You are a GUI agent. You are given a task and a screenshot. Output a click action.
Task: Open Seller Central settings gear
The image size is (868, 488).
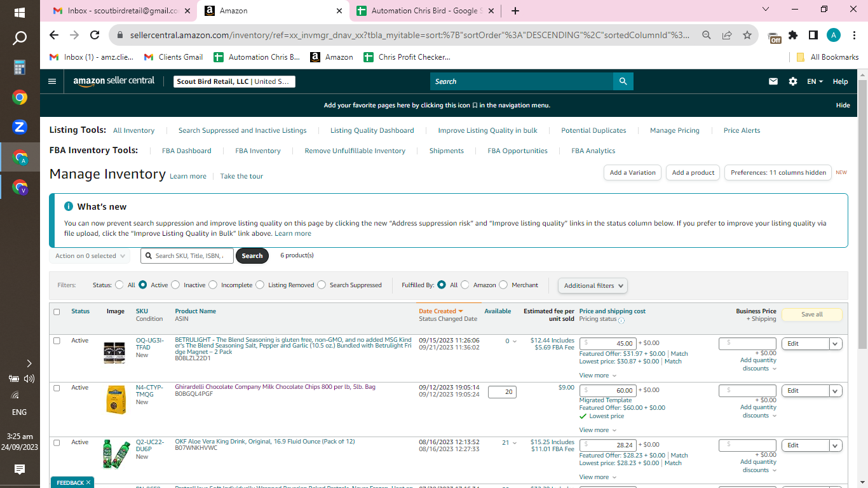click(793, 81)
